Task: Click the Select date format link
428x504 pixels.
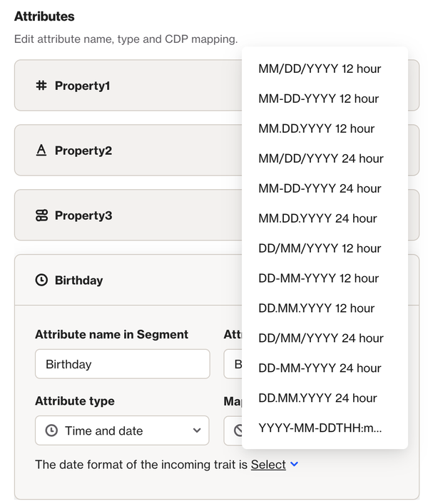Action: click(x=268, y=465)
